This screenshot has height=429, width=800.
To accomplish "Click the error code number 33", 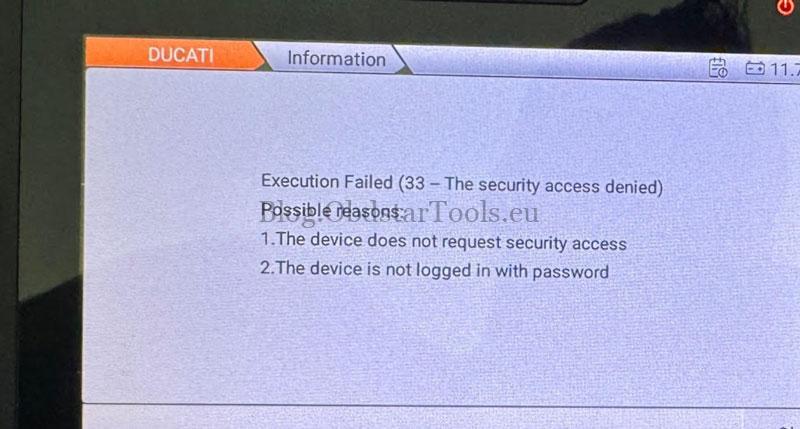I will (413, 183).
